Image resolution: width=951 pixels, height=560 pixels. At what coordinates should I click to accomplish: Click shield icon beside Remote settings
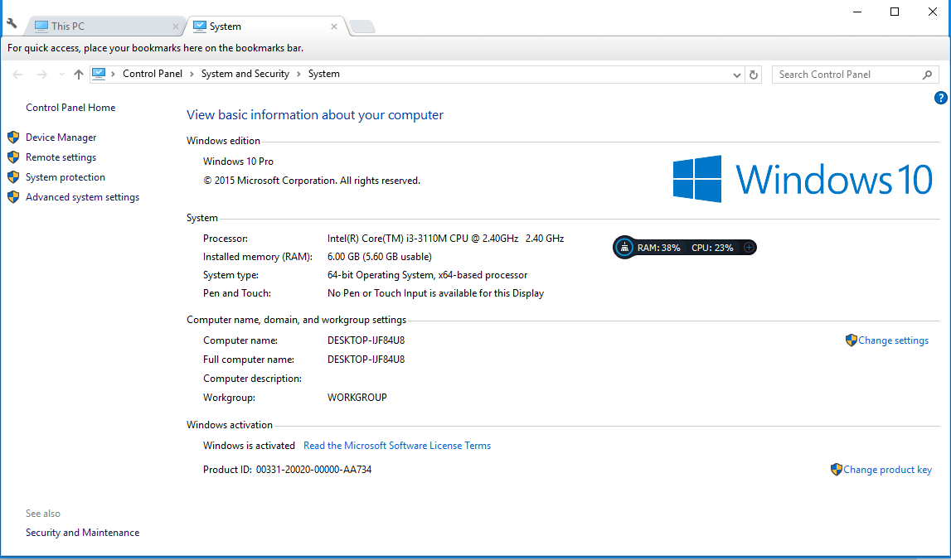pos(13,157)
